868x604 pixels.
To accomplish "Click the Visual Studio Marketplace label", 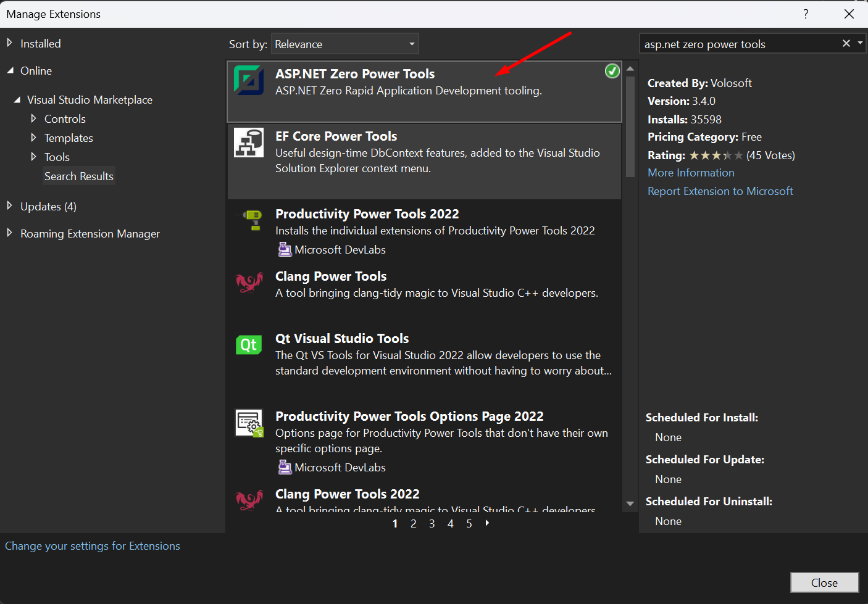I will [x=90, y=100].
